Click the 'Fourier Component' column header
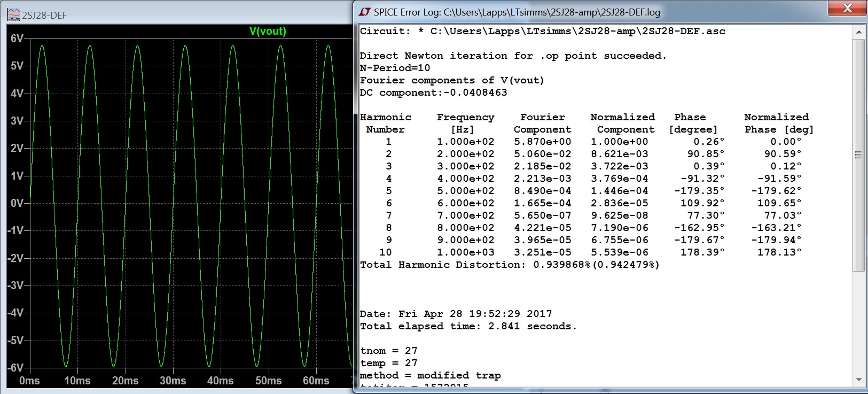Screen dimensions: 868x394 [543, 123]
